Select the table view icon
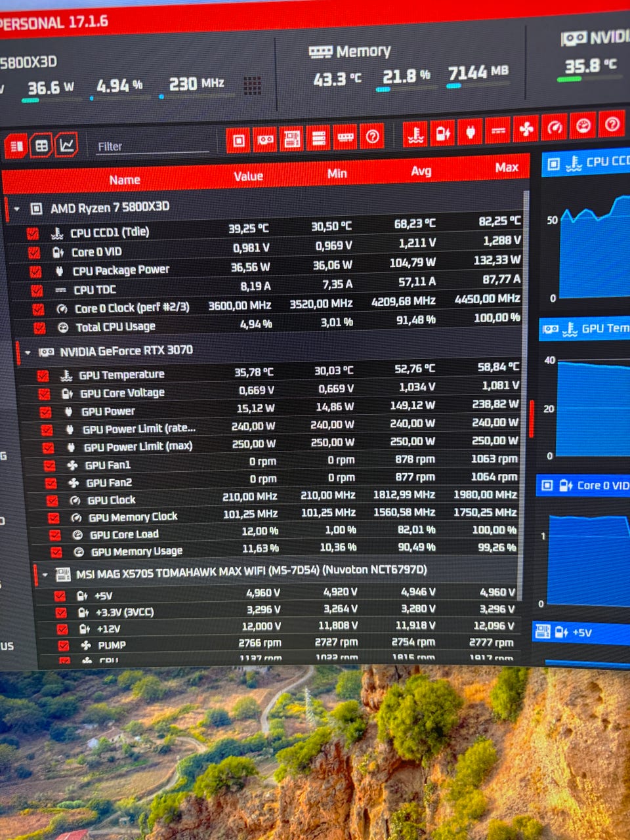The image size is (630, 840). click(41, 146)
